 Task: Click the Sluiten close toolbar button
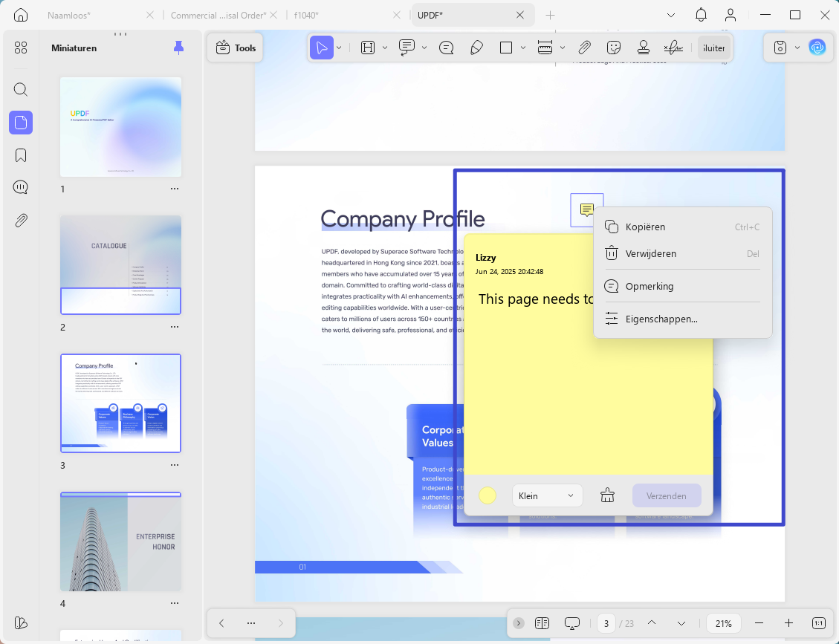pyautogui.click(x=714, y=48)
